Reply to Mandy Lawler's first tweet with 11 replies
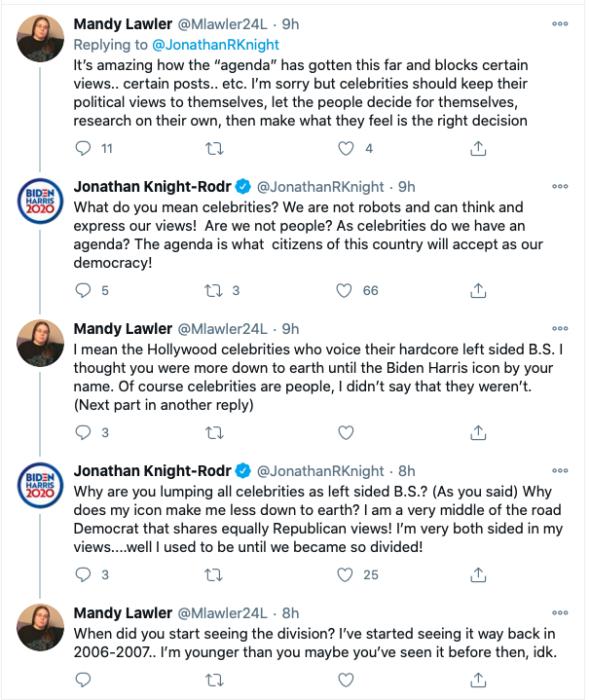The image size is (590, 700). (x=83, y=148)
